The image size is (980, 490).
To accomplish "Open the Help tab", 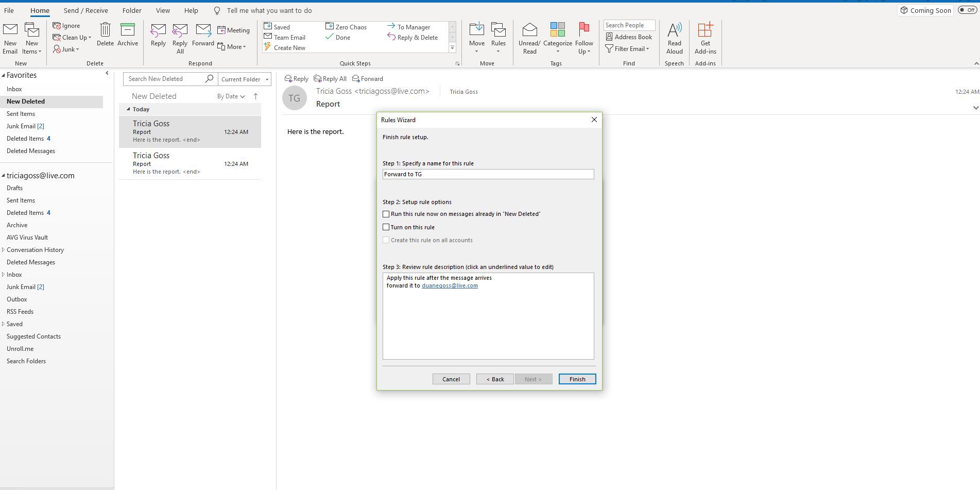I will point(191,10).
